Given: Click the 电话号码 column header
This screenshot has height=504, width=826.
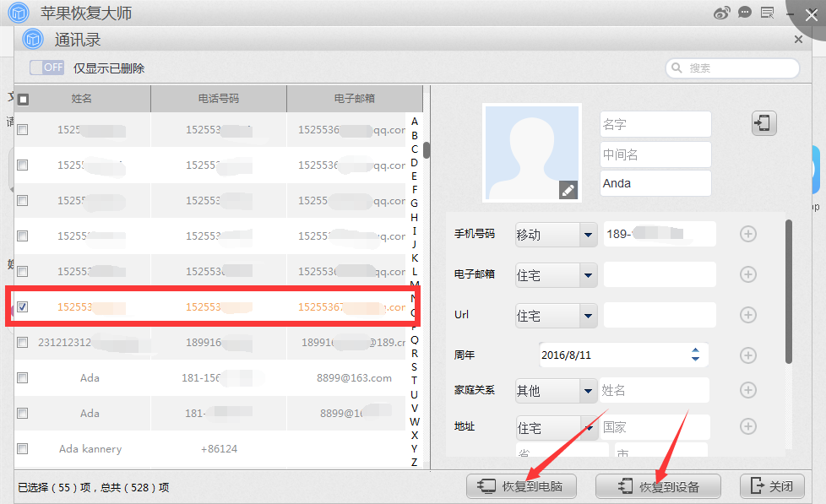Looking at the screenshot, I should tap(219, 99).
